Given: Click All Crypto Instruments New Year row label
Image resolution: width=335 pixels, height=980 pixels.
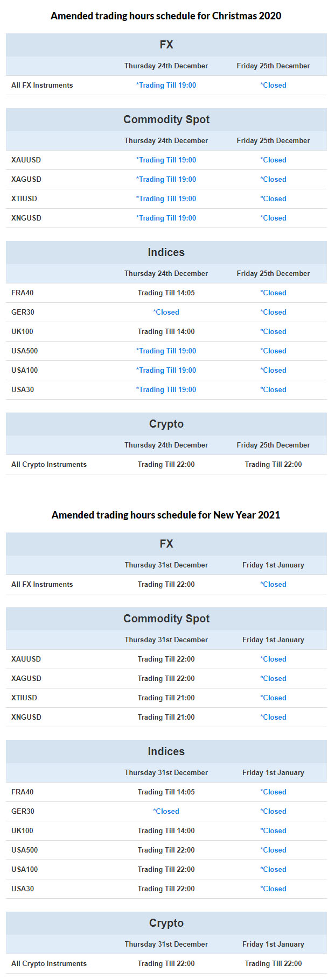Looking at the screenshot, I should tap(49, 963).
